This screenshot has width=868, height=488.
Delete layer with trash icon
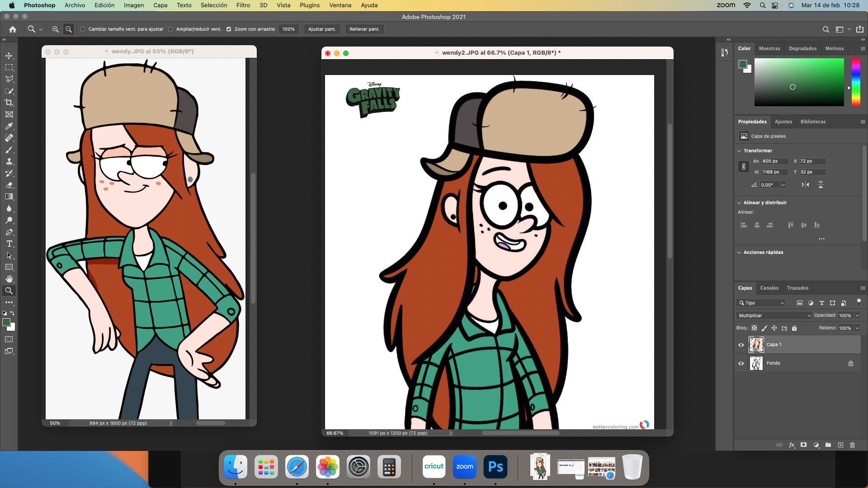[x=852, y=445]
